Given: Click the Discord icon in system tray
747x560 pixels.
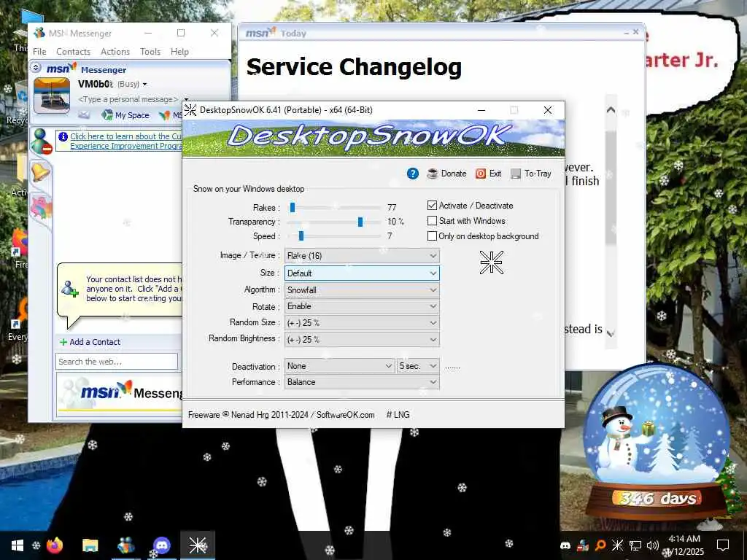Looking at the screenshot, I should click(565, 545).
